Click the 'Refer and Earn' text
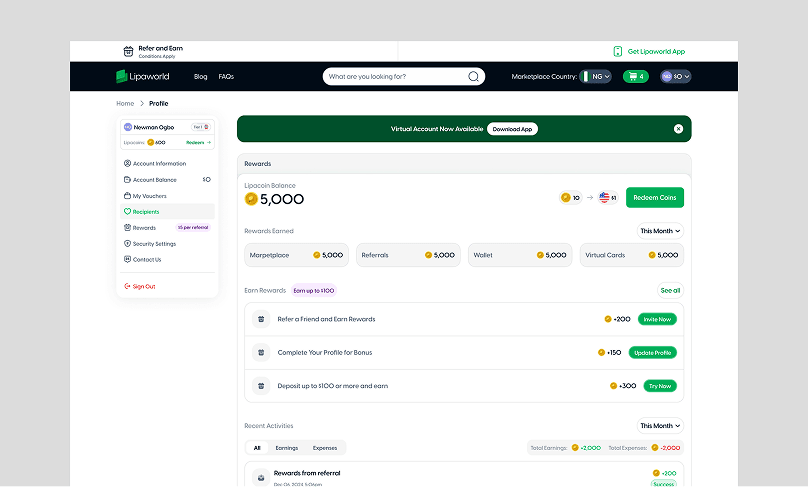Viewport: 808px width, 487px height. pyautogui.click(x=160, y=48)
